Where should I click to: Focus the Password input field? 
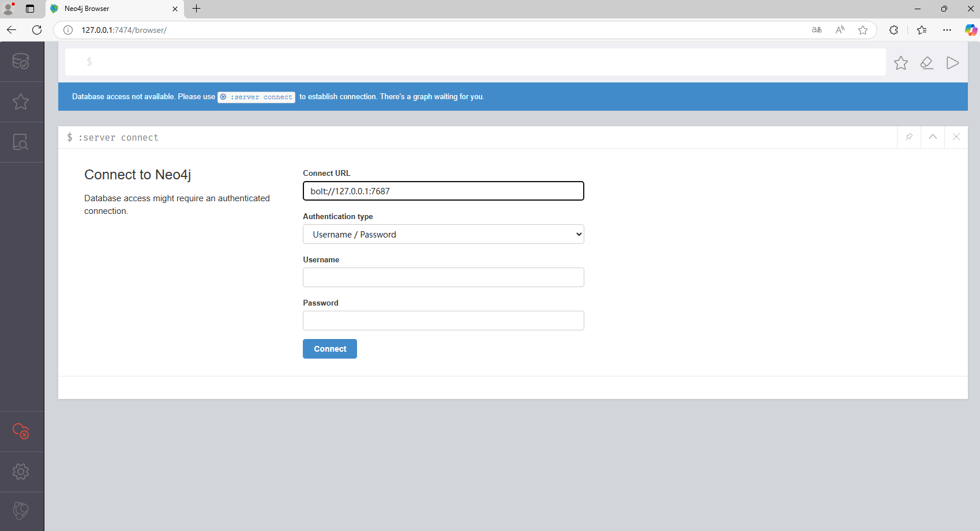[444, 321]
